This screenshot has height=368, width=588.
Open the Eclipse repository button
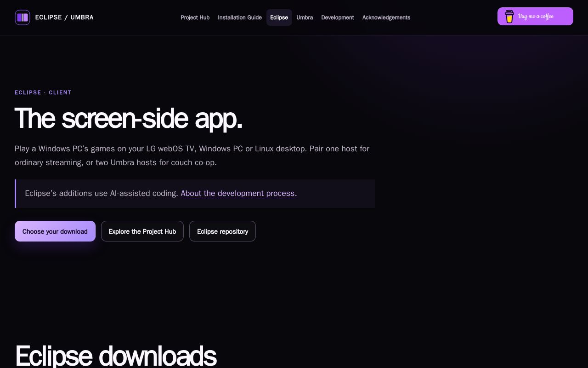click(222, 231)
